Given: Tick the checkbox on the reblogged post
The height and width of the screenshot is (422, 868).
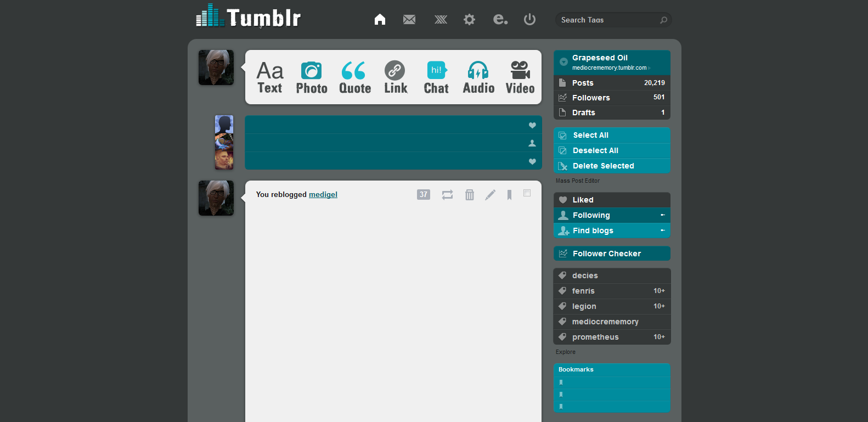Looking at the screenshot, I should [527, 193].
